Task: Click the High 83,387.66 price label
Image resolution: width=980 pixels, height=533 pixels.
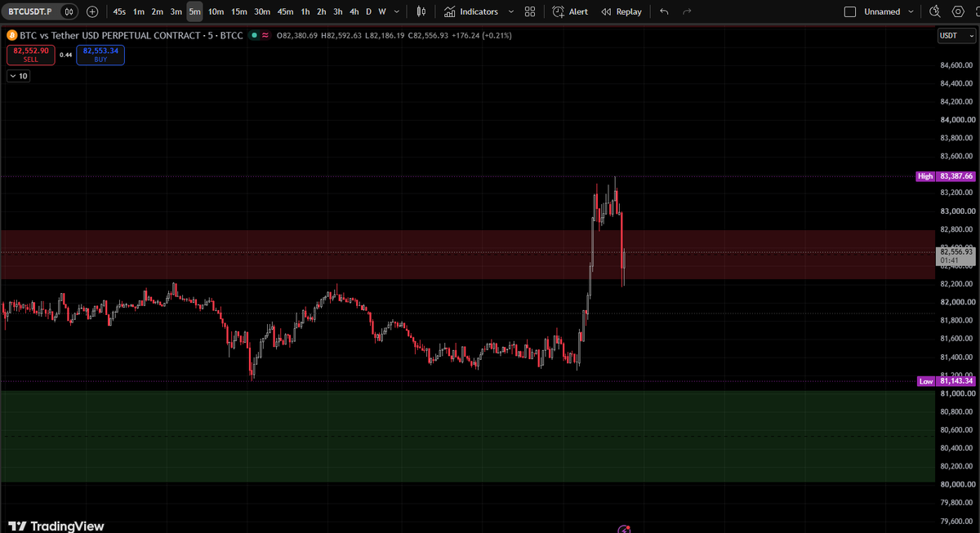Action: coord(946,176)
